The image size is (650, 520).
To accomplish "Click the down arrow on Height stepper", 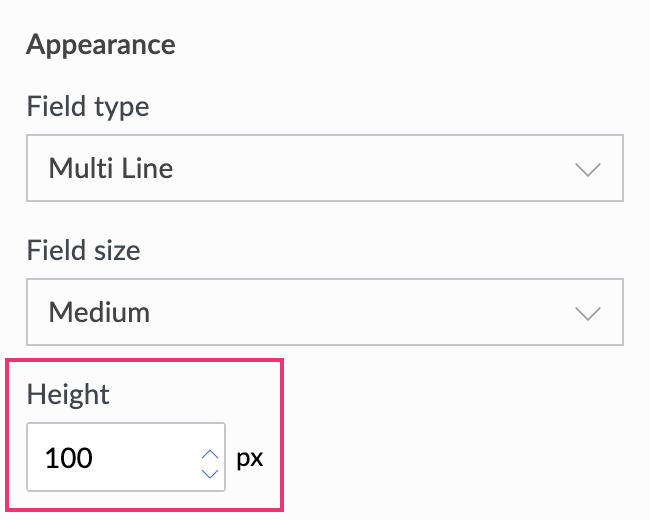I will pyautogui.click(x=210, y=471).
